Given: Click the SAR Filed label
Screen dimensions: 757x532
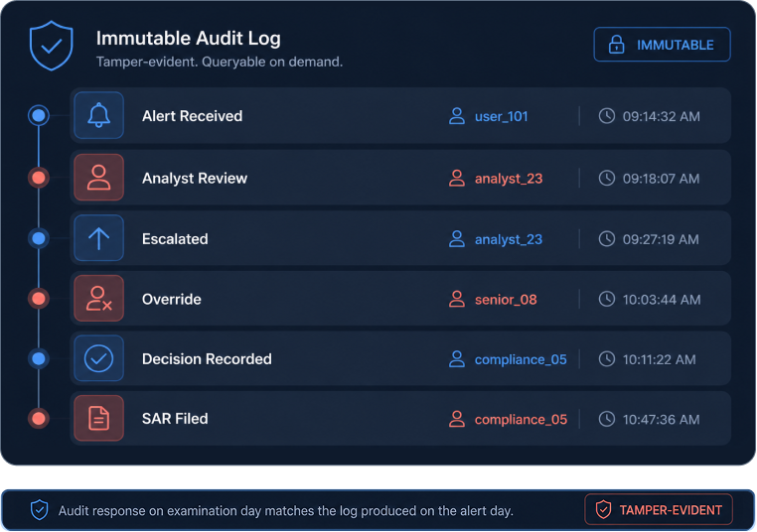Looking at the screenshot, I should tap(175, 419).
